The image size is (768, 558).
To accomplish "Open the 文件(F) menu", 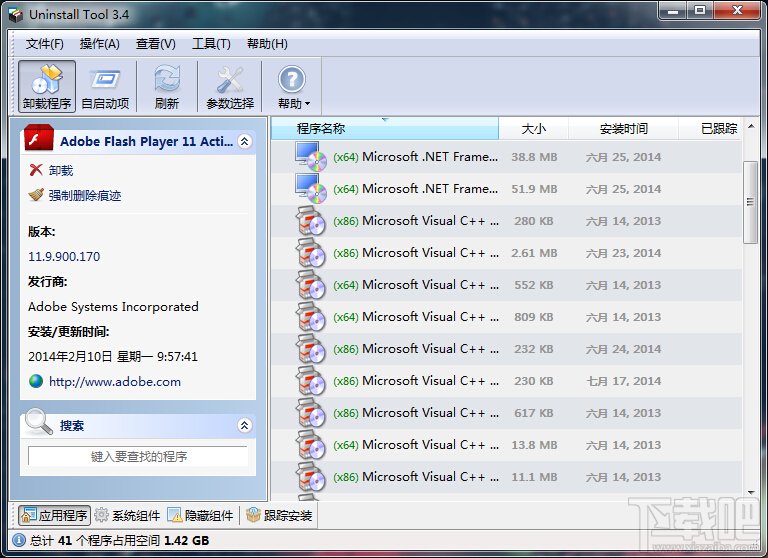I will click(x=45, y=44).
